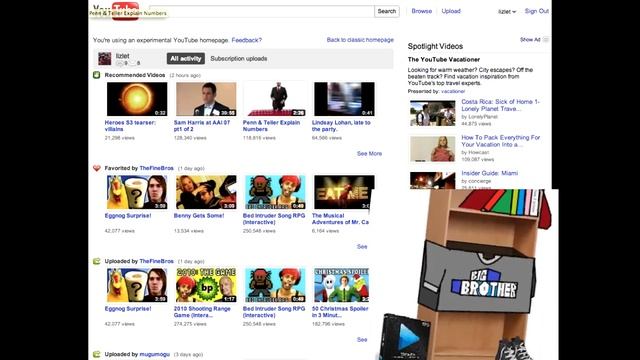The image size is (640, 360).
Task: Go back to classic homepage
Action: click(x=360, y=40)
